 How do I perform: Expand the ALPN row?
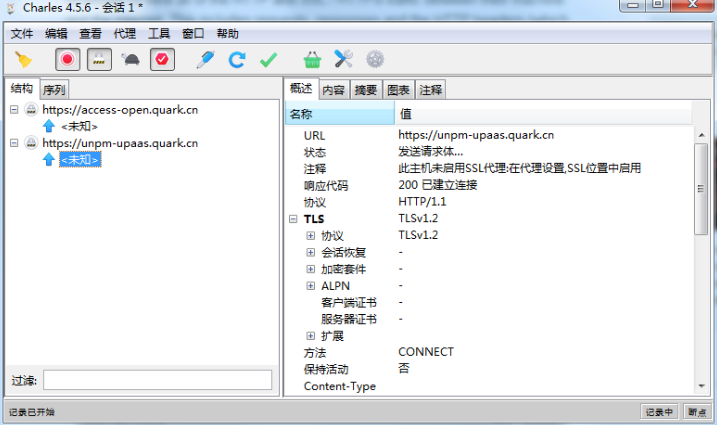click(310, 285)
